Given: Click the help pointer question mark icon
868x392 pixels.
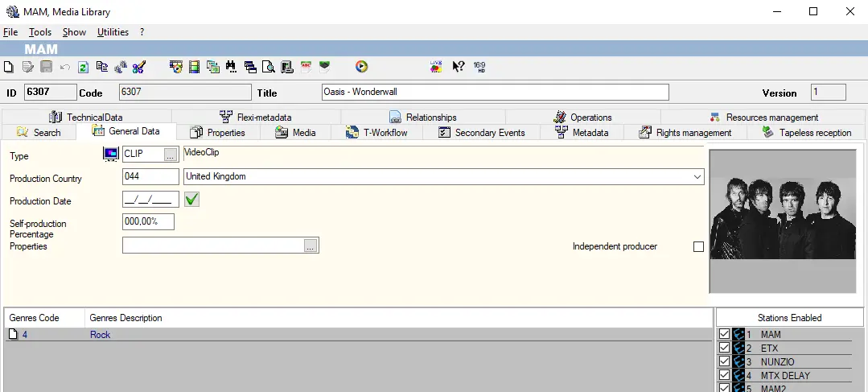Looking at the screenshot, I should tap(458, 67).
